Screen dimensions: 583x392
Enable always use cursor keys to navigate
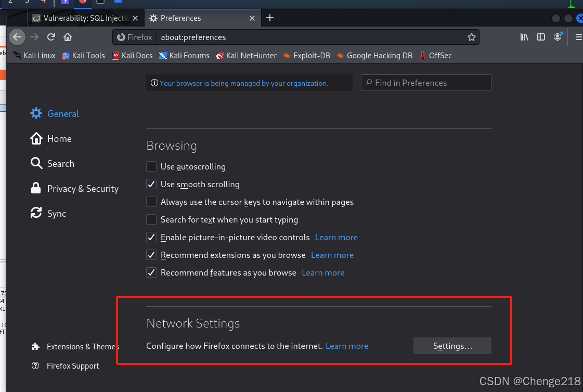point(151,202)
